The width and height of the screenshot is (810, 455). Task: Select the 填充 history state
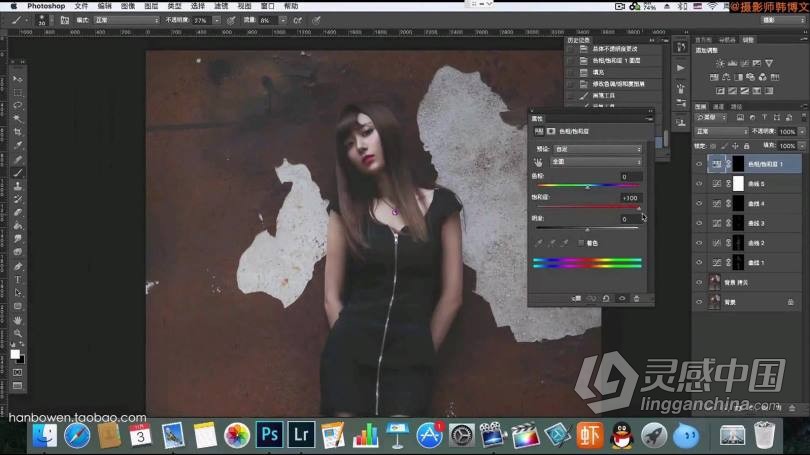tap(614, 72)
